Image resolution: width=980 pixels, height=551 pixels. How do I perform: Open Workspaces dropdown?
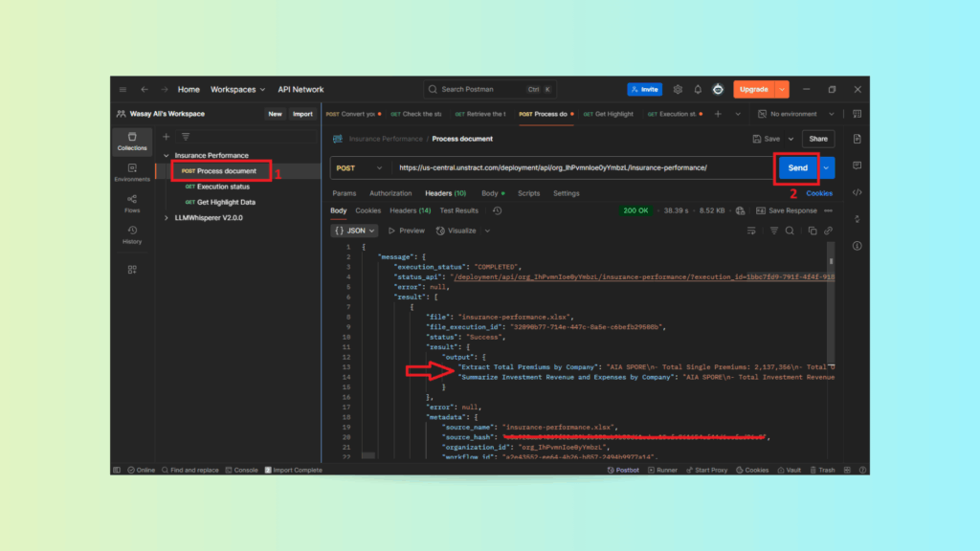click(237, 89)
